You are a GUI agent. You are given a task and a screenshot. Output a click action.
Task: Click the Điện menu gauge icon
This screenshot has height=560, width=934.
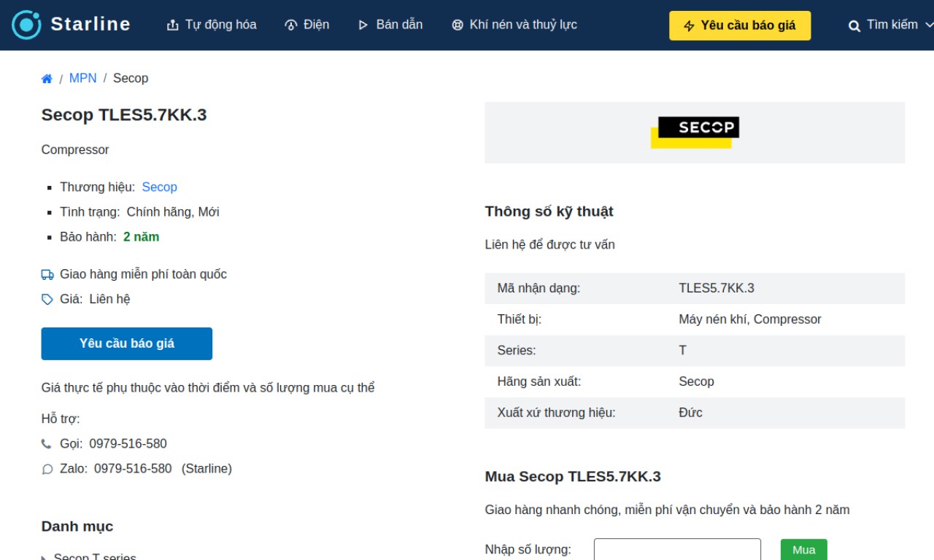tap(290, 26)
